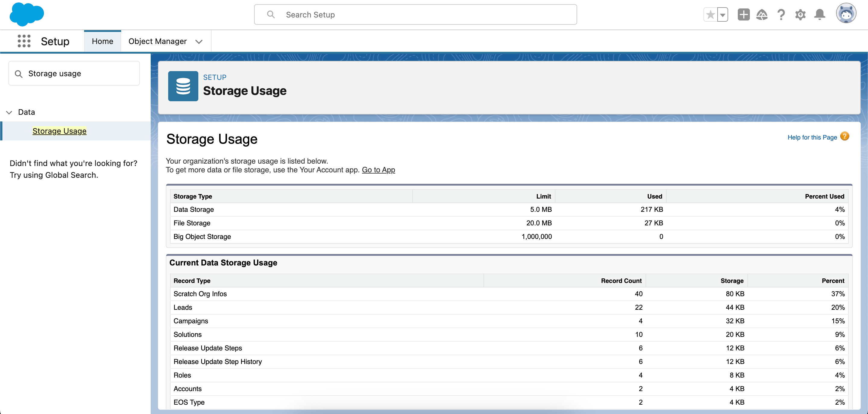Expand the Favorites list dropdown arrow

(723, 15)
